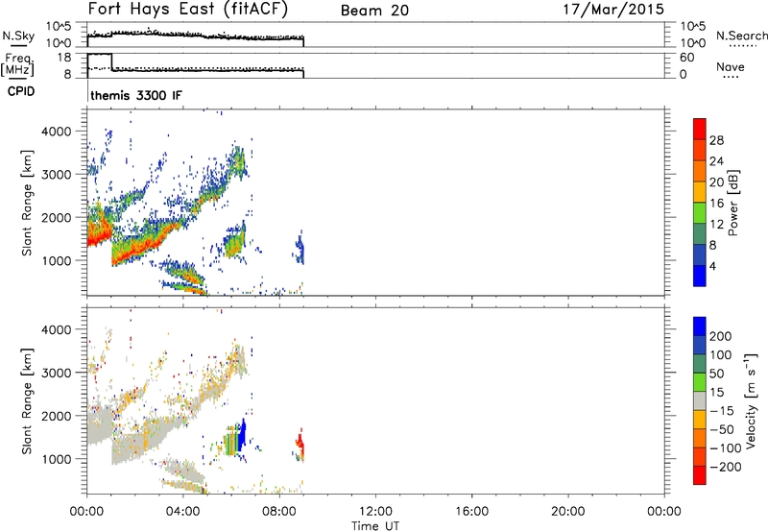Click the Power colorbar value '28'
Screen dimensions: 768x532
pos(716,140)
